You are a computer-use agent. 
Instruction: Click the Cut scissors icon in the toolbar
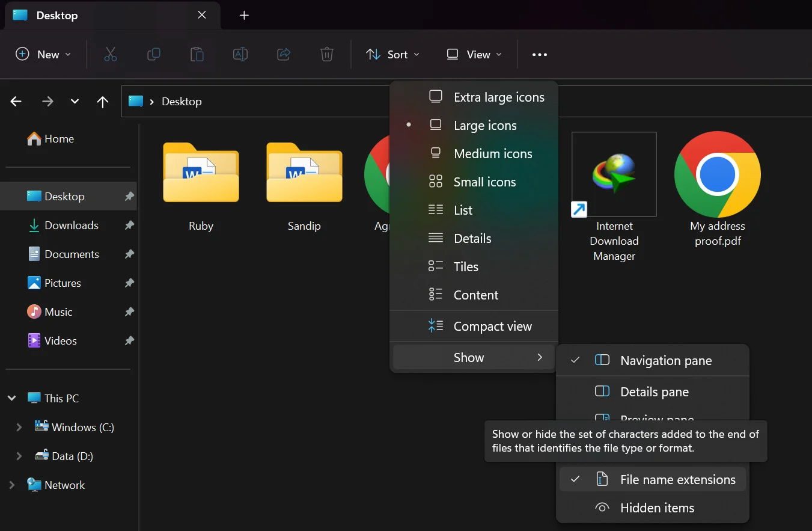111,54
